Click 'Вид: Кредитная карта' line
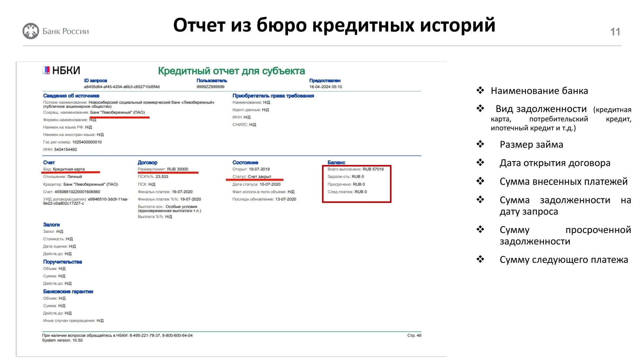 click(x=64, y=169)
